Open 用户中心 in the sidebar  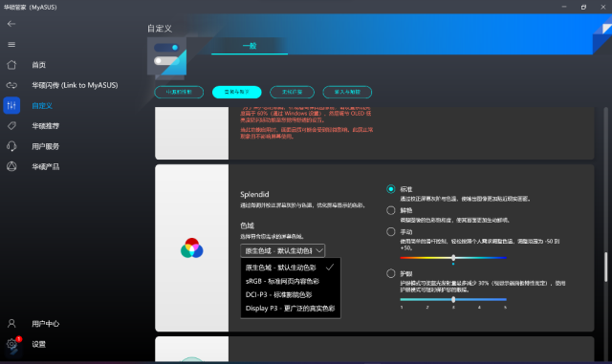tap(46, 324)
